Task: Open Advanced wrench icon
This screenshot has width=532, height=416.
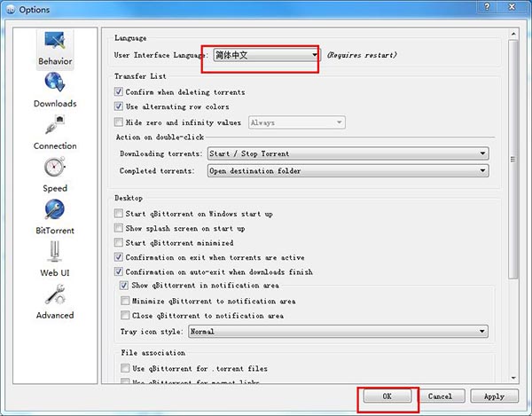Action: pyautogui.click(x=55, y=294)
